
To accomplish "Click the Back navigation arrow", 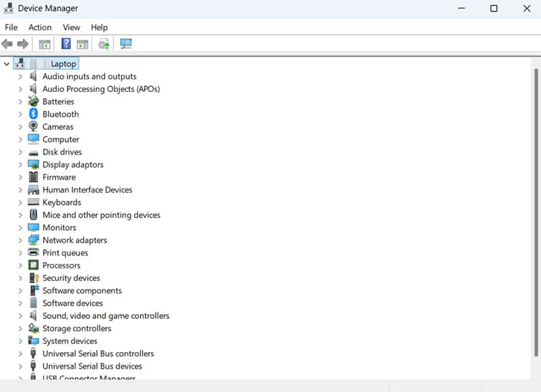I will click(x=7, y=43).
